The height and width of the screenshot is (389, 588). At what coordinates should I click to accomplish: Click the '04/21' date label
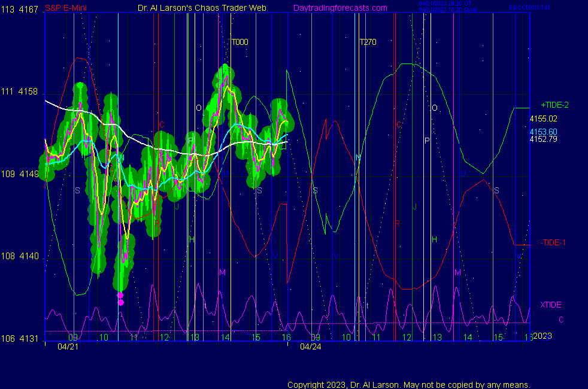coord(68,347)
